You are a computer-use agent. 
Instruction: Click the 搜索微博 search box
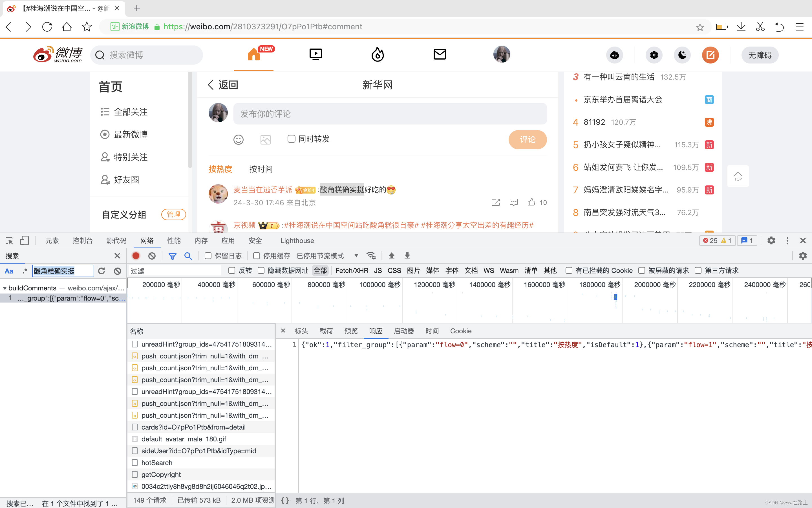tap(147, 55)
